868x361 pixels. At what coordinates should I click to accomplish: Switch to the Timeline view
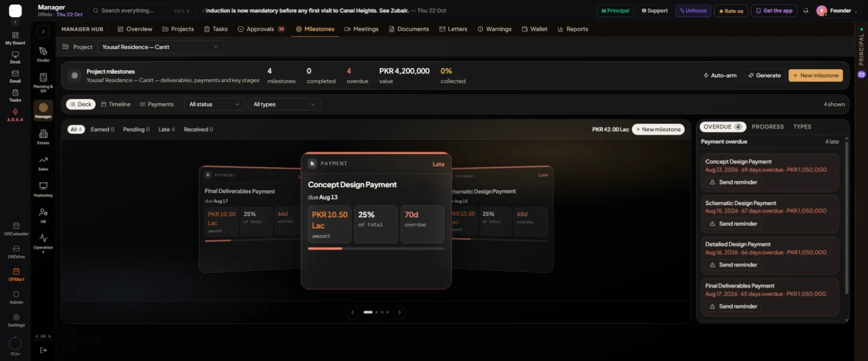[x=116, y=104]
